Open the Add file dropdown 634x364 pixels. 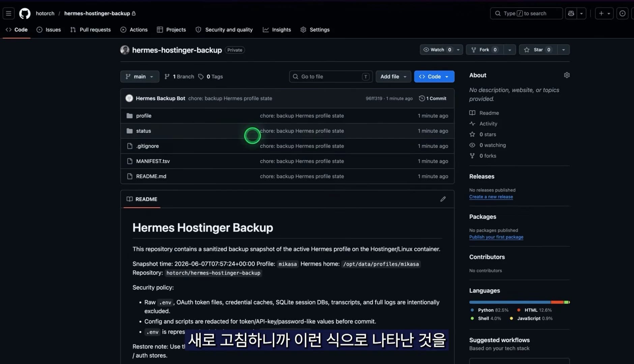(x=393, y=77)
